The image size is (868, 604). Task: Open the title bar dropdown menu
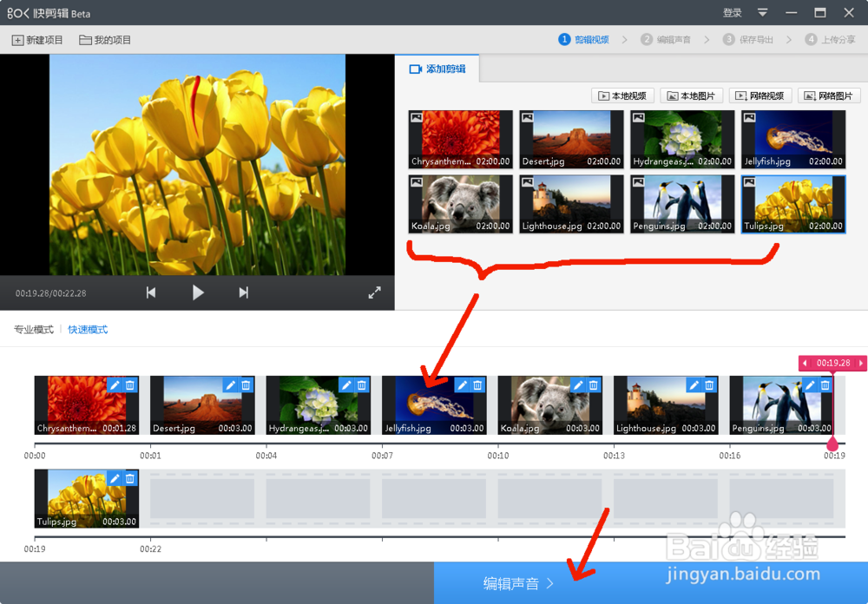(762, 12)
